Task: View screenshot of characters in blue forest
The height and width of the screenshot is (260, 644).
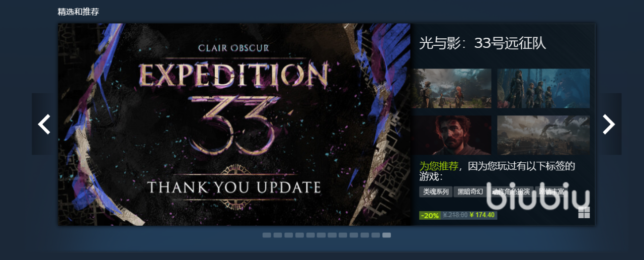Action: pyautogui.click(x=543, y=88)
